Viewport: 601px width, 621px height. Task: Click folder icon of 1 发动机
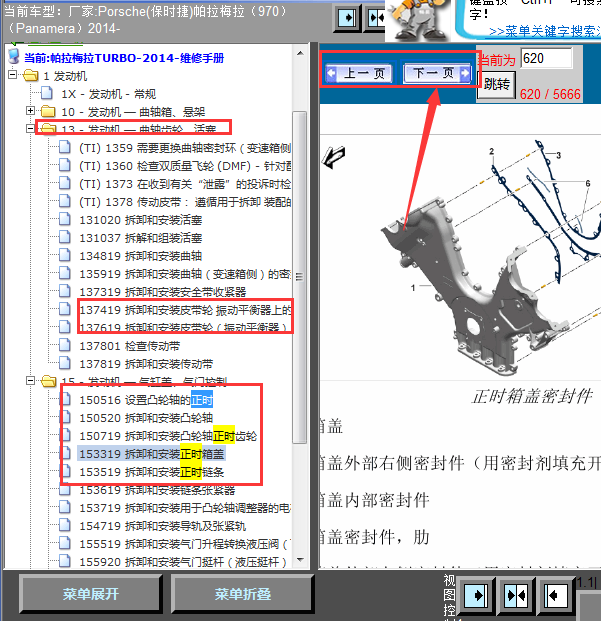[30, 75]
